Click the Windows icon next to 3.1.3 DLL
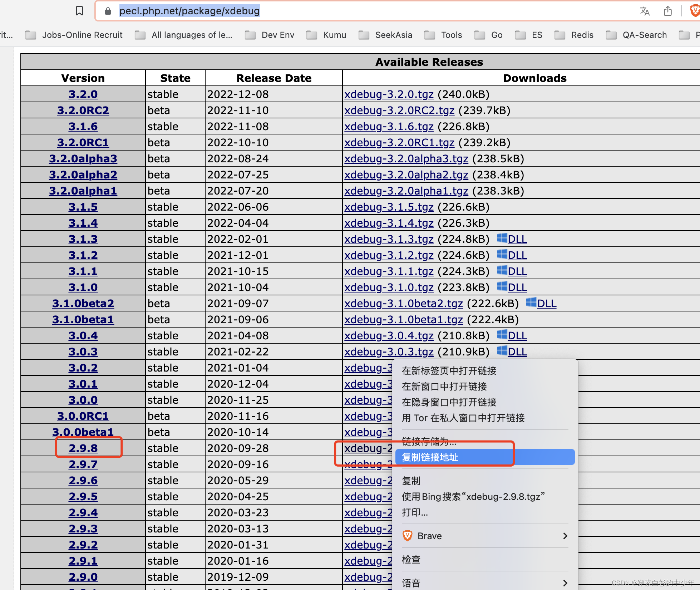 pyautogui.click(x=502, y=238)
